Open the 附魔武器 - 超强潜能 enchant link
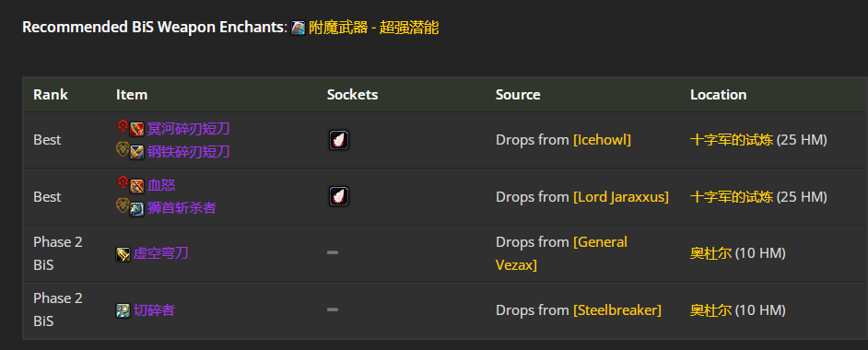 coord(374,28)
